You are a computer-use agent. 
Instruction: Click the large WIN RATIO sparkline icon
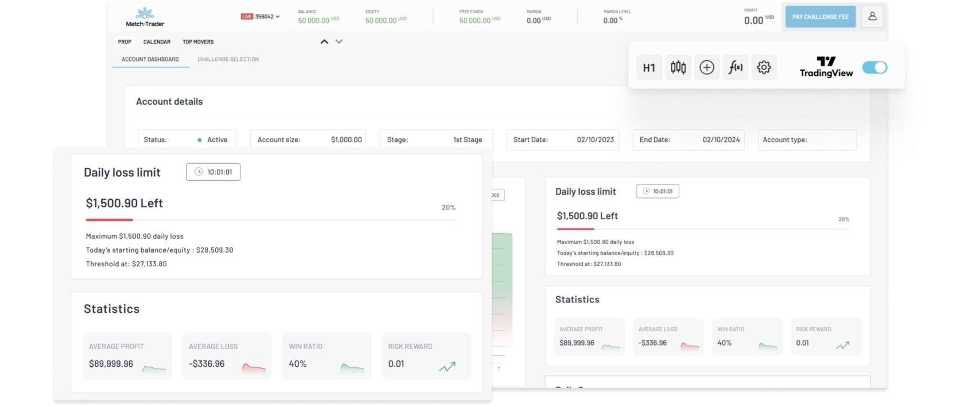(352, 367)
